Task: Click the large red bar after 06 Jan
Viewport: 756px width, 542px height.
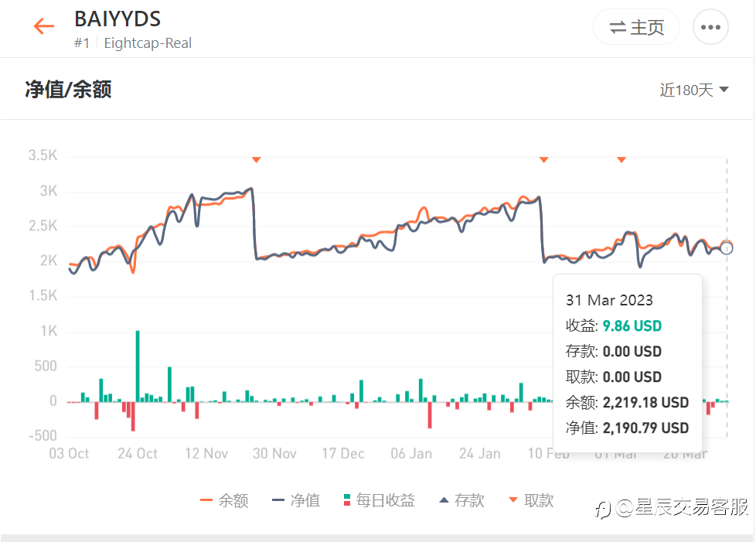Action: coord(430,414)
